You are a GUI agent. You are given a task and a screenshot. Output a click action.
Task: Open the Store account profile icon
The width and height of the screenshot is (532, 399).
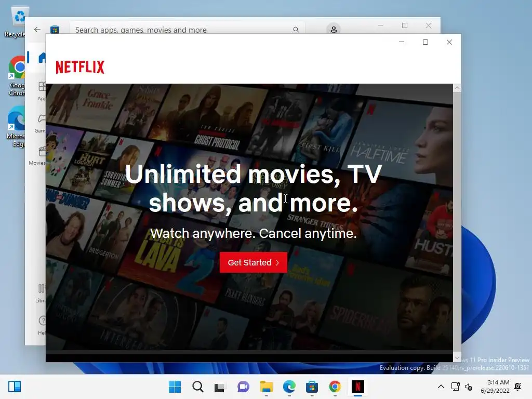pyautogui.click(x=334, y=29)
